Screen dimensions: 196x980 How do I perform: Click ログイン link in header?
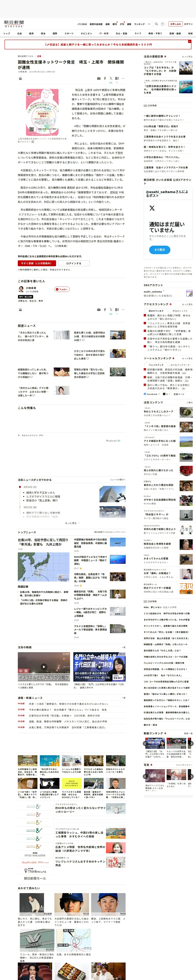(x=188, y=24)
